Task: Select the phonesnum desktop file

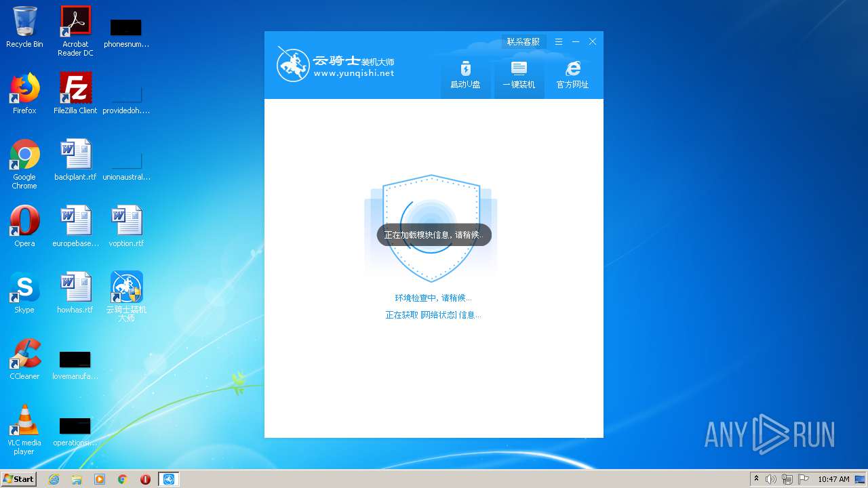Action: click(126, 33)
